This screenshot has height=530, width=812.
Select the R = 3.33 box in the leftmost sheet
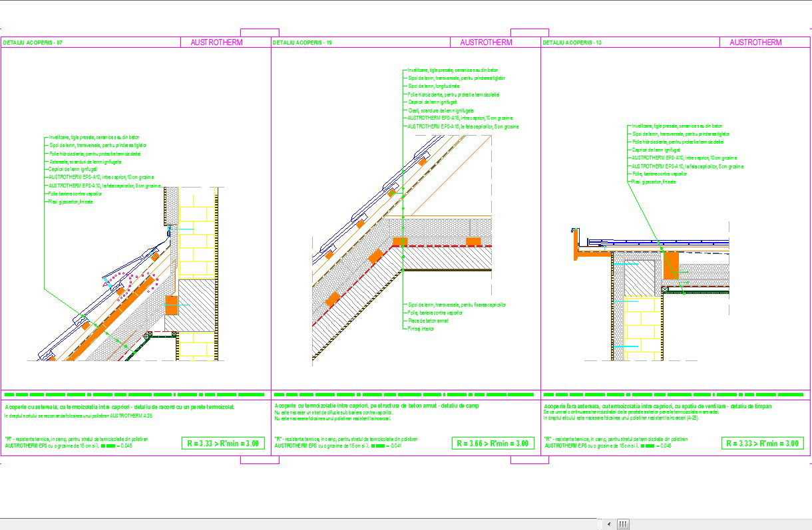click(223, 444)
